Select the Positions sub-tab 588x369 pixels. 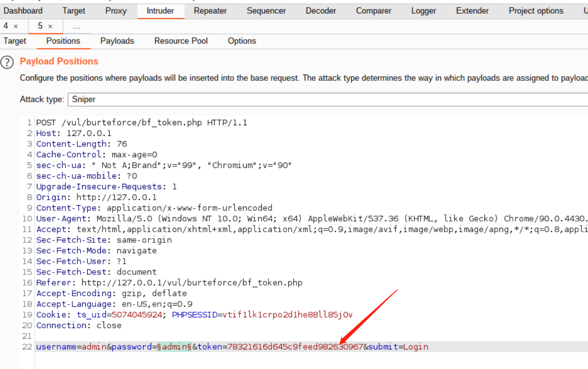coord(63,41)
